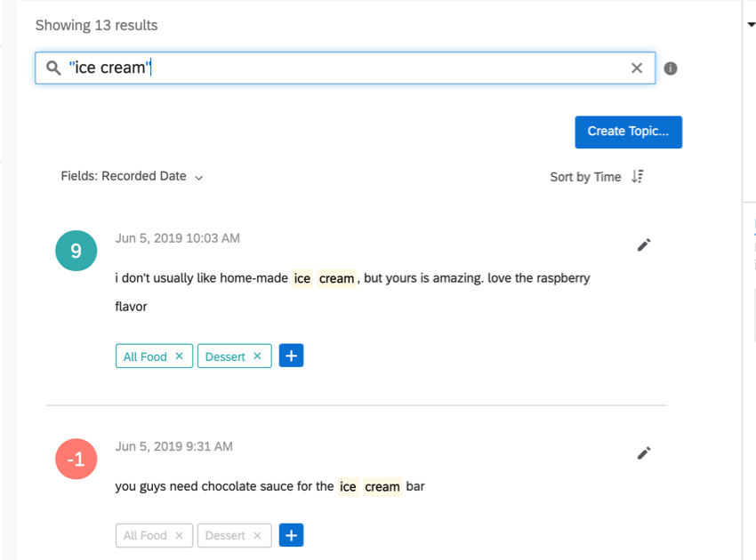Edit the chocolate sauce response
The width and height of the screenshot is (756, 560).
click(x=644, y=453)
